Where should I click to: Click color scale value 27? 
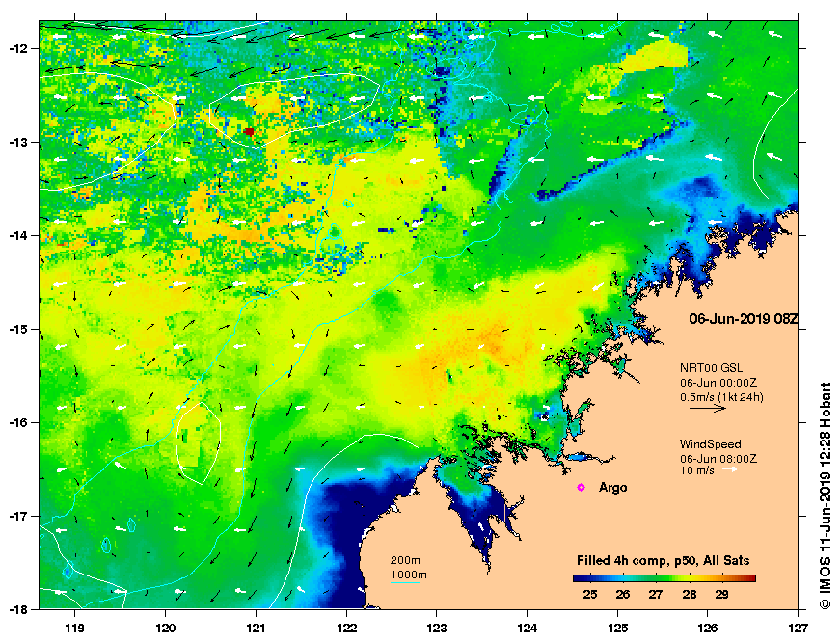[x=655, y=595]
